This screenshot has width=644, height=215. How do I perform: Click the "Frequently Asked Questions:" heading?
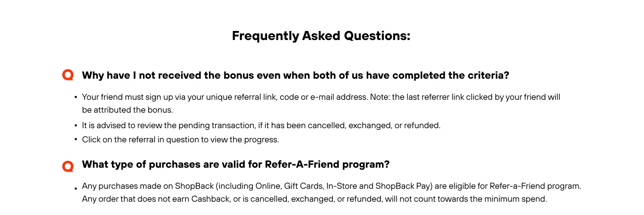321,36
